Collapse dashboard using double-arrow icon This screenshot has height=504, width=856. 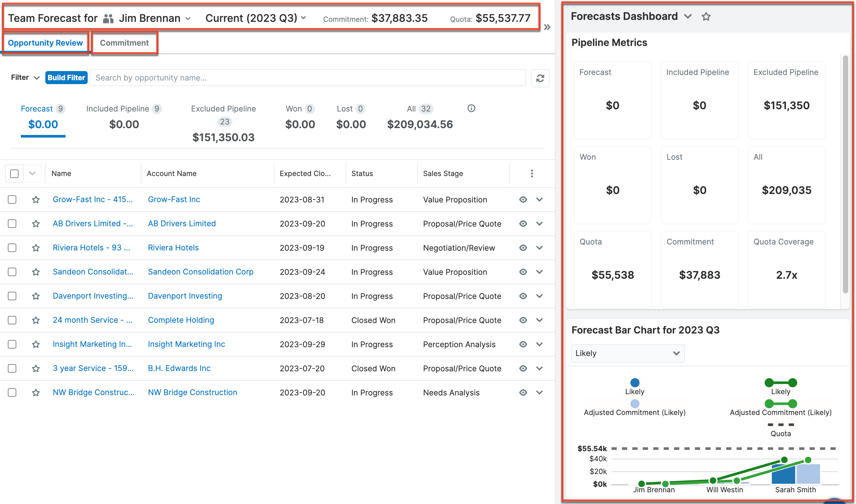pos(547,27)
